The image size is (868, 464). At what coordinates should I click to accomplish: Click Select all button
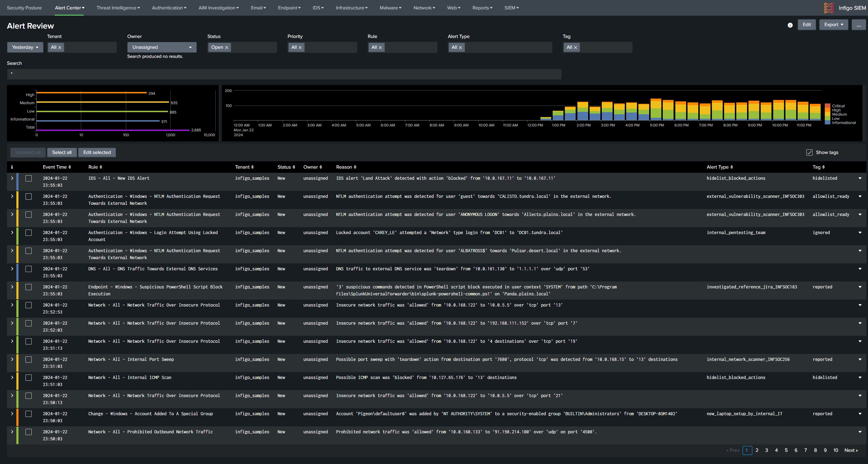62,153
